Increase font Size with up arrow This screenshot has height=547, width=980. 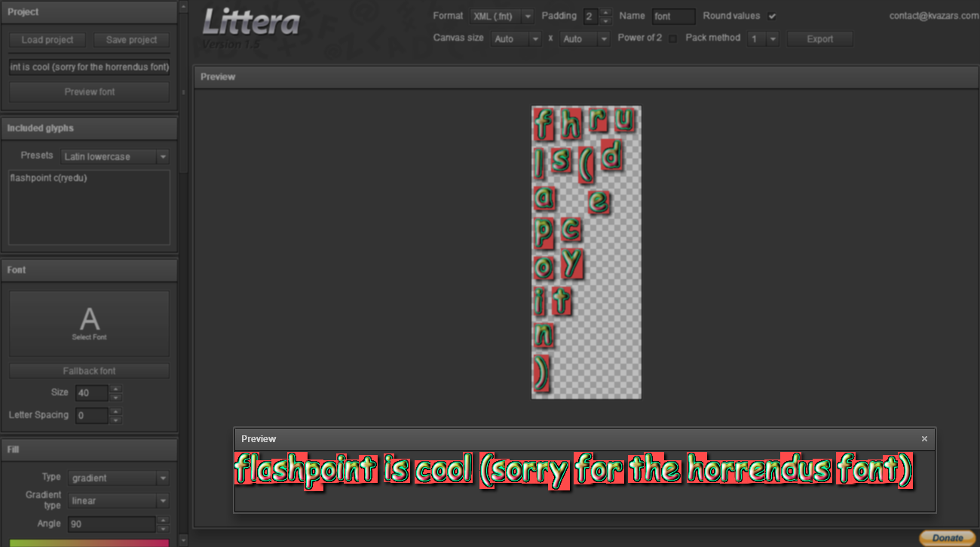[x=115, y=389]
